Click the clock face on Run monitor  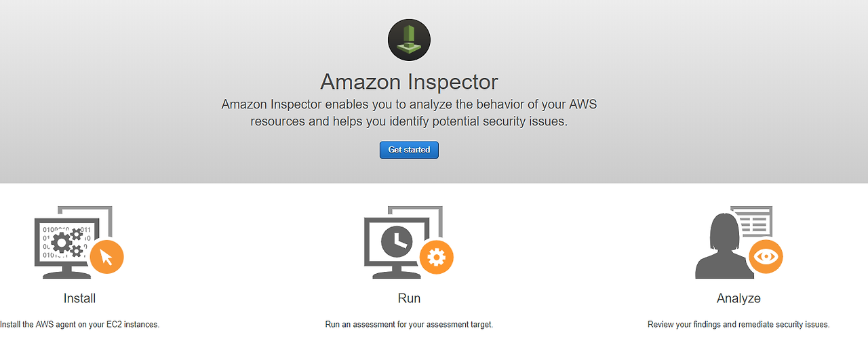[x=396, y=239]
